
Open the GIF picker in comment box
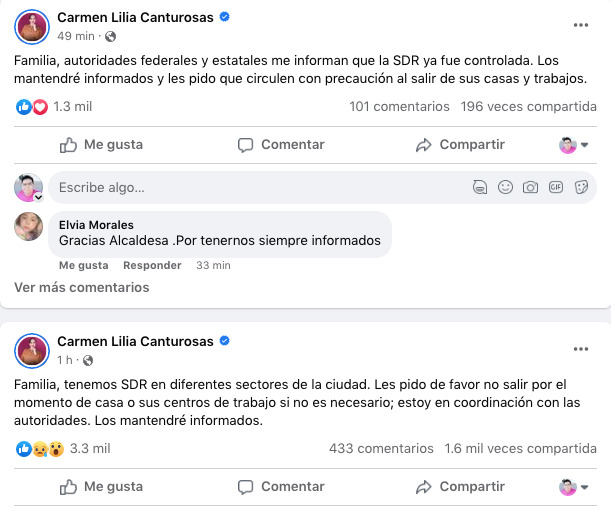[555, 187]
